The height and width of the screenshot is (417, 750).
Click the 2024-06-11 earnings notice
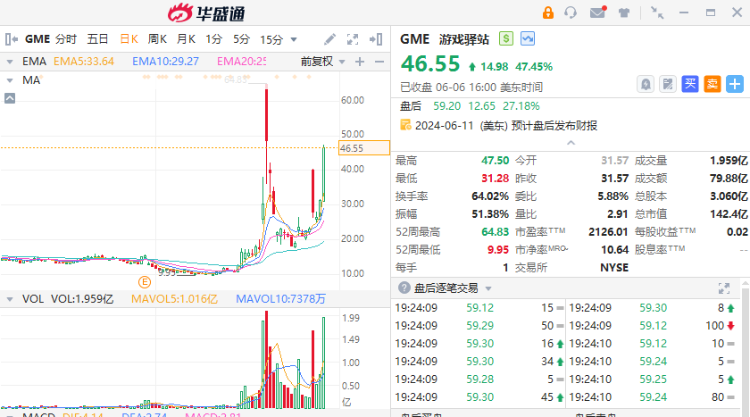(506, 125)
